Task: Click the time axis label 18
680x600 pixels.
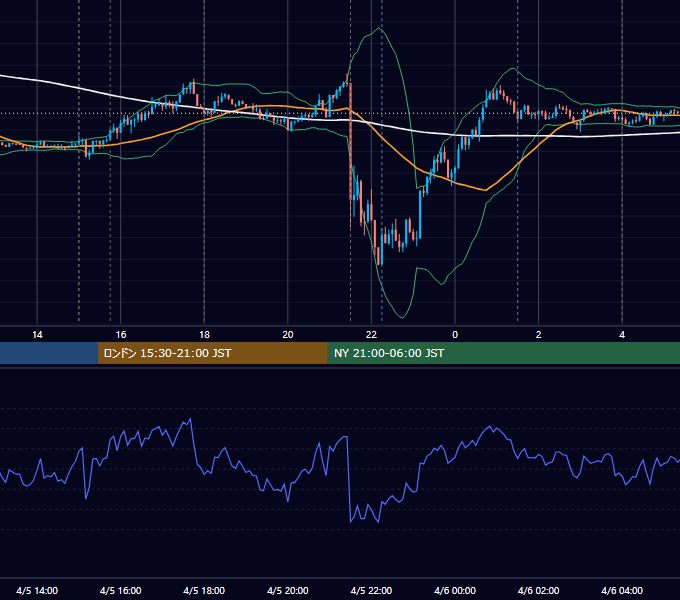Action: [x=204, y=335]
